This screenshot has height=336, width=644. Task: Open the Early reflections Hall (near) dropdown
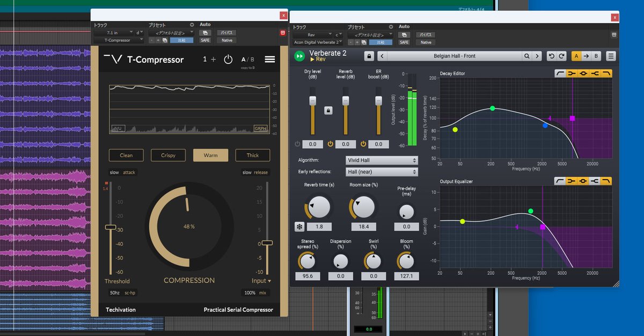click(x=382, y=172)
